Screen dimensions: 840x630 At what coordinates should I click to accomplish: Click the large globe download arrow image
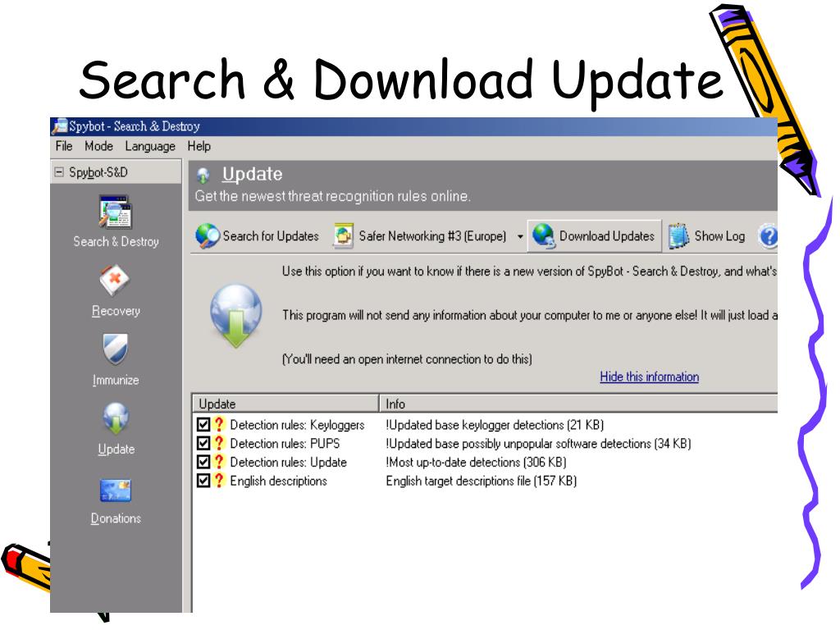click(x=235, y=316)
